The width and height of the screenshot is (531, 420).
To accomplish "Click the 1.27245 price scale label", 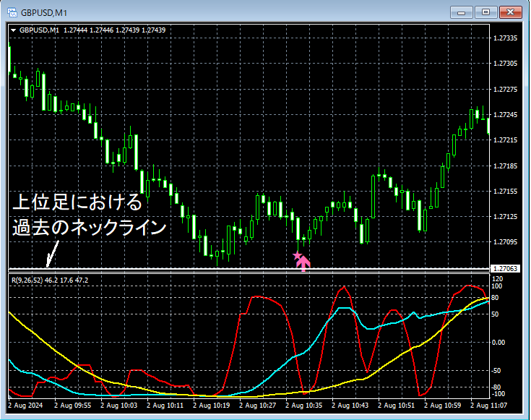I will click(x=506, y=115).
